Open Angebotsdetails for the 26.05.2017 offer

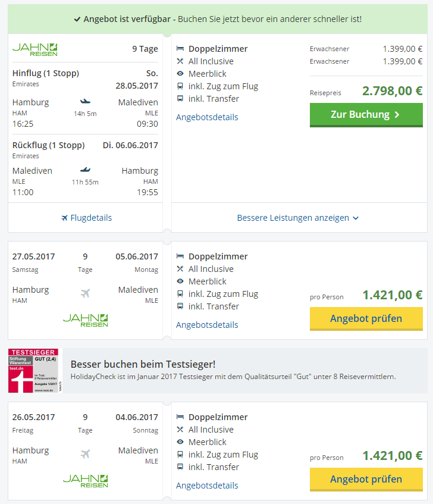click(x=207, y=486)
